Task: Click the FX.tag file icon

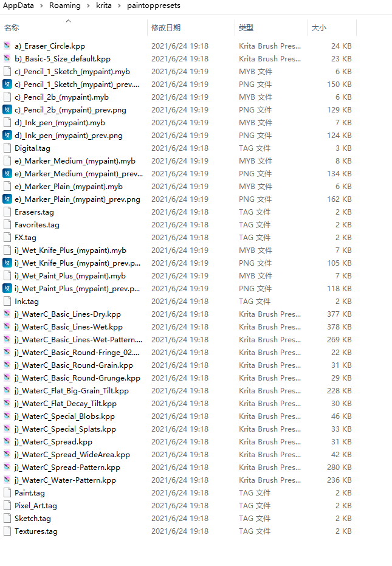Action: [x=7, y=238]
